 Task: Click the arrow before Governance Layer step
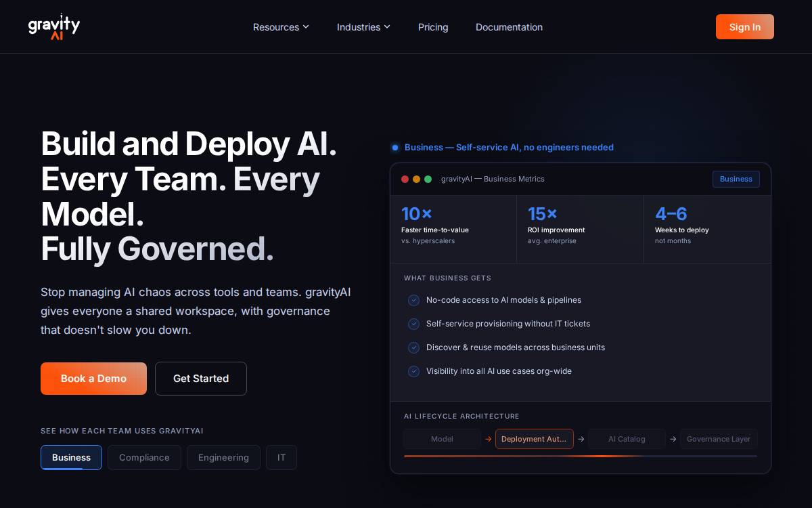coord(673,439)
